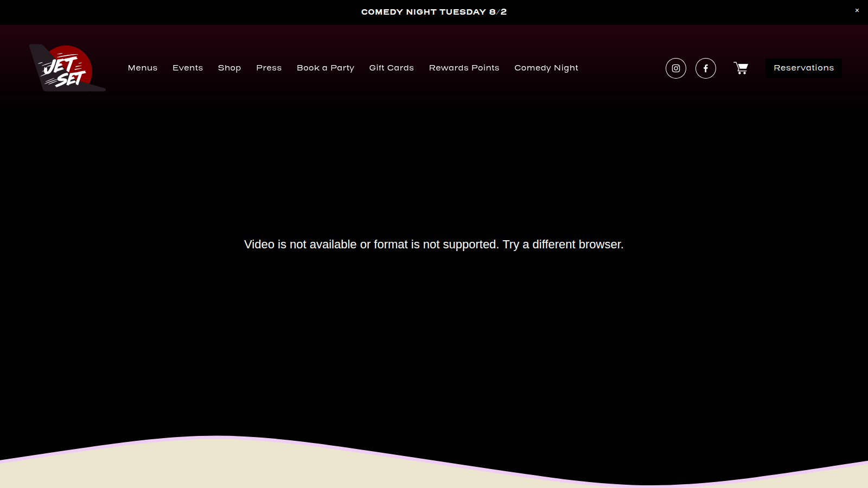Select Shop in the navigation
The height and width of the screenshot is (488, 868).
(x=229, y=68)
